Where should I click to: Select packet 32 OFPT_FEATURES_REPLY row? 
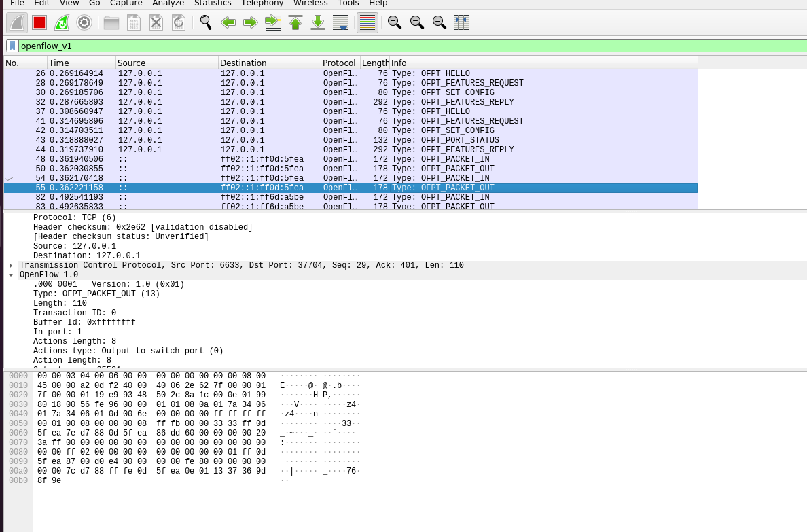(x=351, y=102)
